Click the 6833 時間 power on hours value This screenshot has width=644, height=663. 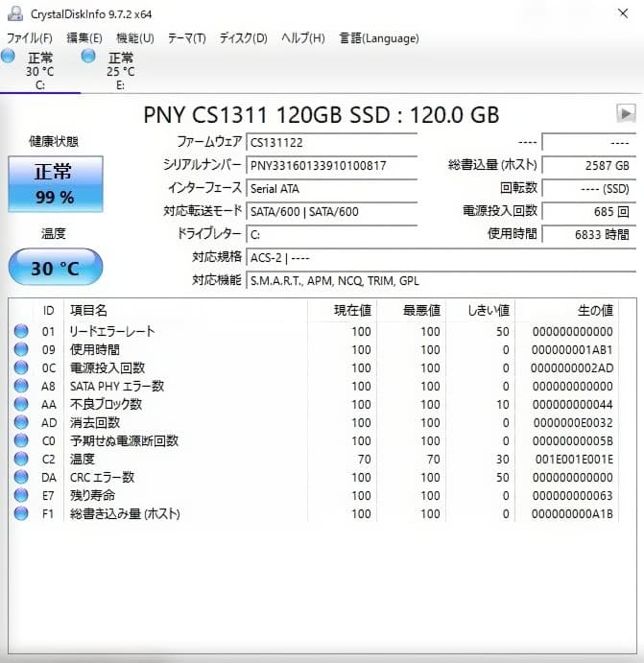pyautogui.click(x=589, y=234)
